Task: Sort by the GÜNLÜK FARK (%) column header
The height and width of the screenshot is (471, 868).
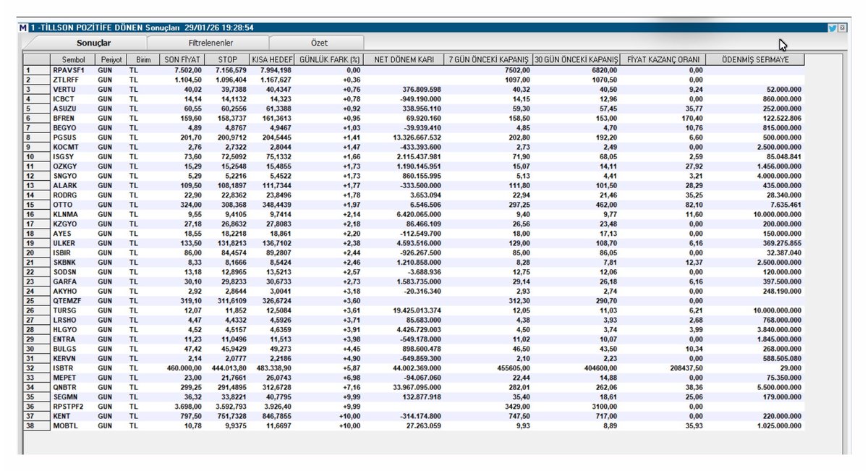Action: tap(329, 59)
